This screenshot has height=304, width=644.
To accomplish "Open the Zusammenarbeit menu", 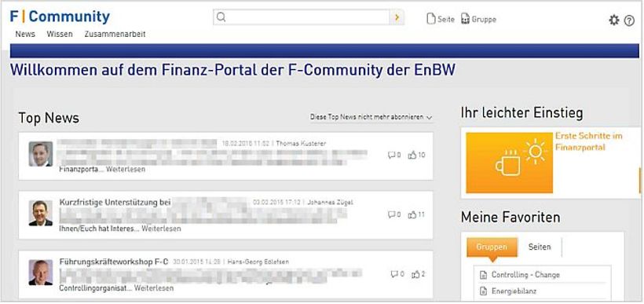I will [115, 35].
